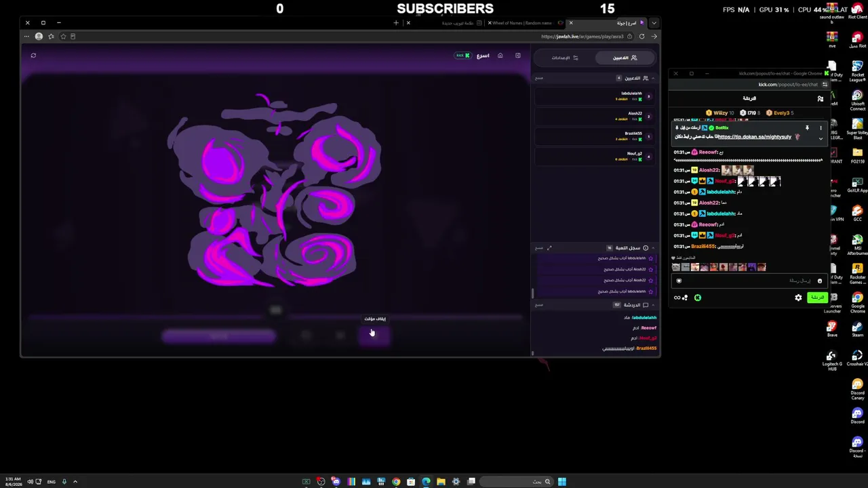Screen dimensions: 868x488
Task: Select player Aiosh22 in players list
Action: [x=595, y=116]
